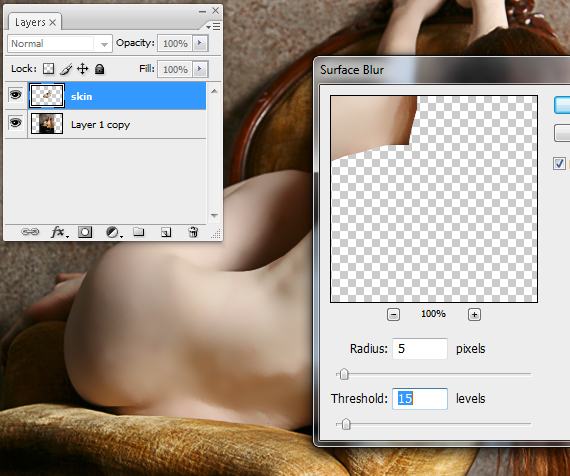This screenshot has width=570, height=476.
Task: Hide the skin layer
Action: tap(15, 95)
